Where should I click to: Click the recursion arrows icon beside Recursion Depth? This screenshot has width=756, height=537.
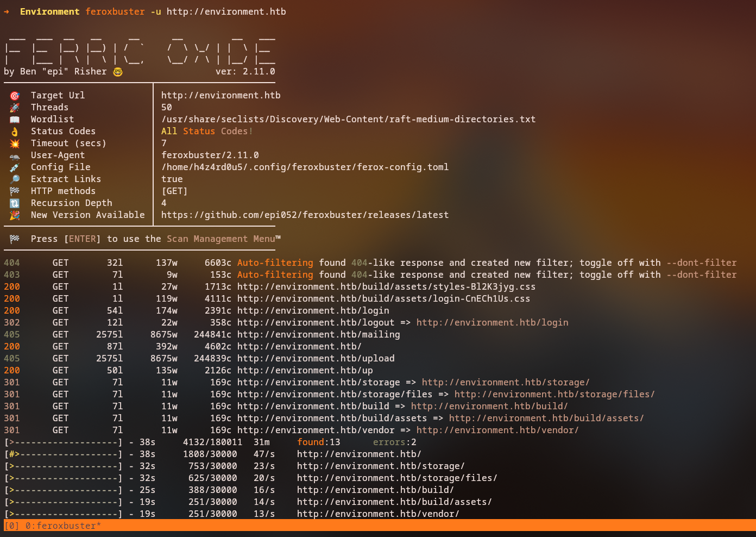15,203
